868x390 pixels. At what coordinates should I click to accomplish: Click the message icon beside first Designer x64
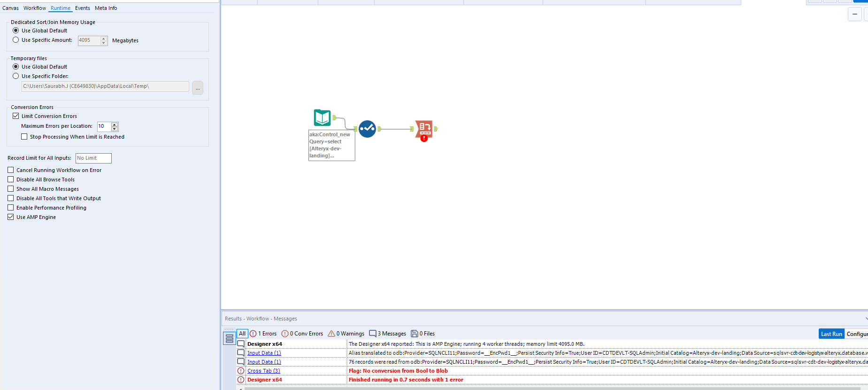point(241,344)
